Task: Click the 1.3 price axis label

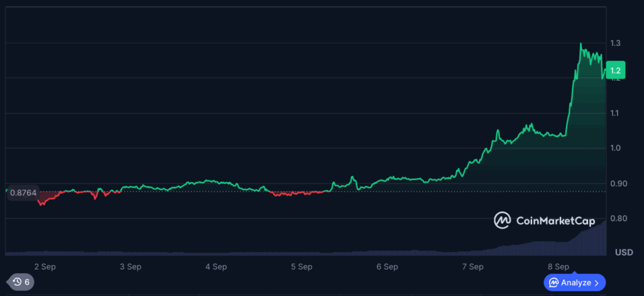Action: click(x=615, y=43)
